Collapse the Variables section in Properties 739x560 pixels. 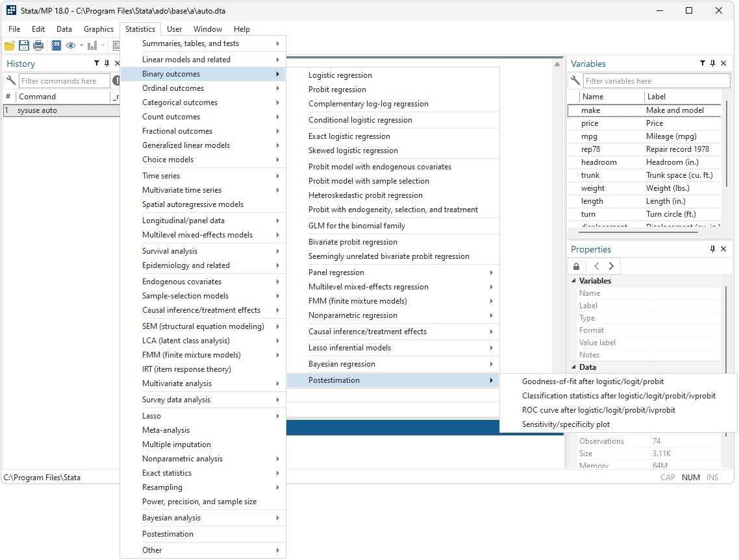coord(573,281)
